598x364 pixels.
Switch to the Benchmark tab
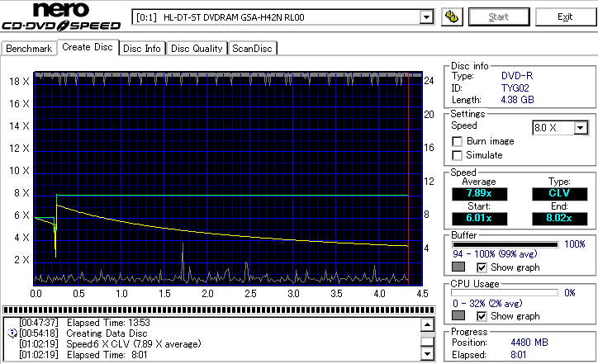(x=29, y=49)
